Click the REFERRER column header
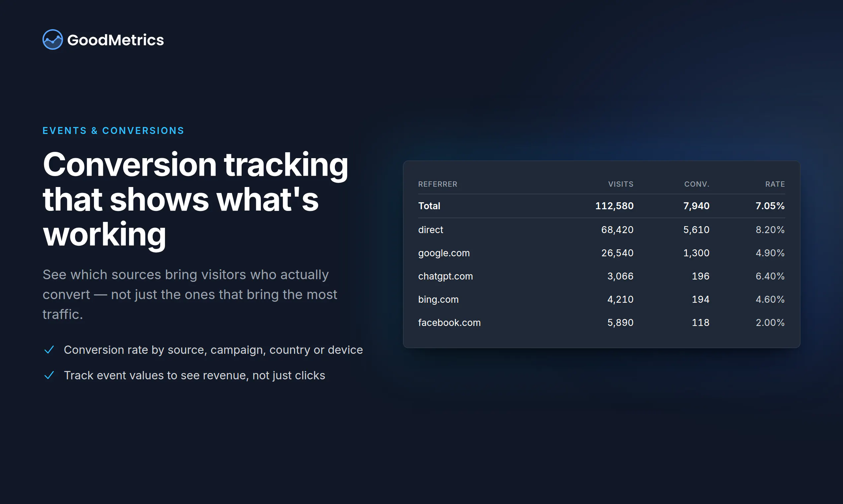843x504 pixels. [x=437, y=184]
